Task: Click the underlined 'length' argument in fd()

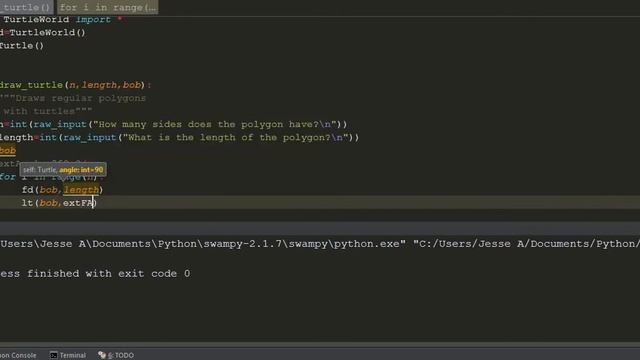Action: pyautogui.click(x=81, y=190)
